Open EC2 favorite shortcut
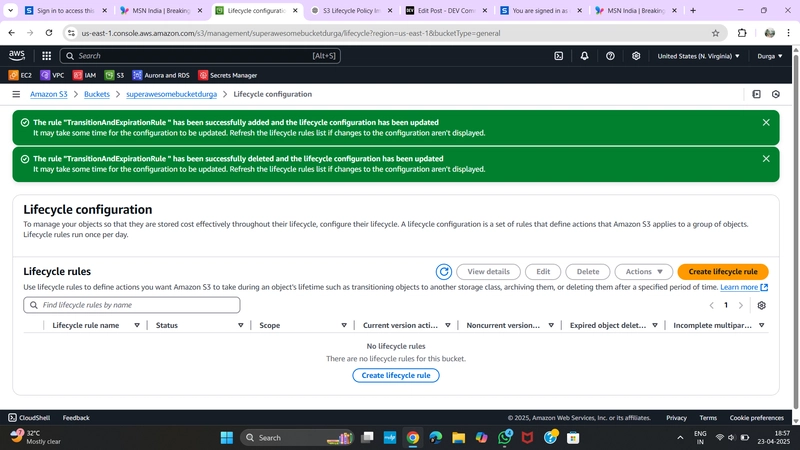The width and height of the screenshot is (800, 450). tap(20, 75)
